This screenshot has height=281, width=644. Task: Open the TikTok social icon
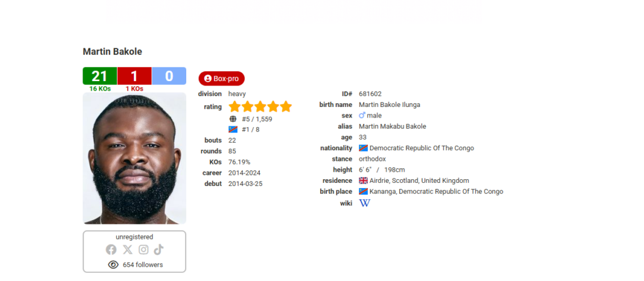coord(158,250)
